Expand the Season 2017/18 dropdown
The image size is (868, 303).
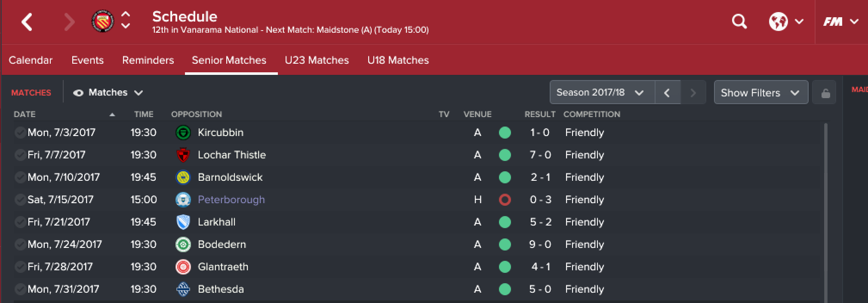(x=602, y=93)
